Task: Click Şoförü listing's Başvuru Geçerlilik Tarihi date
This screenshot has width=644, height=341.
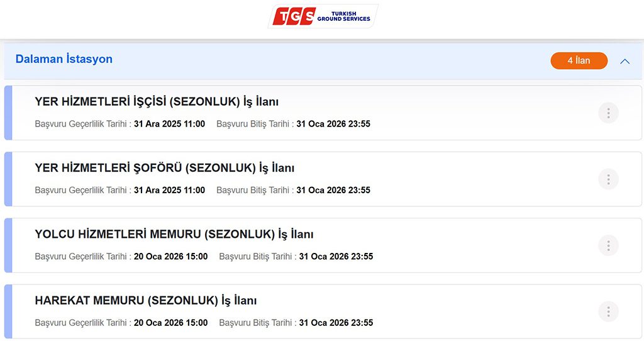Action: [169, 190]
